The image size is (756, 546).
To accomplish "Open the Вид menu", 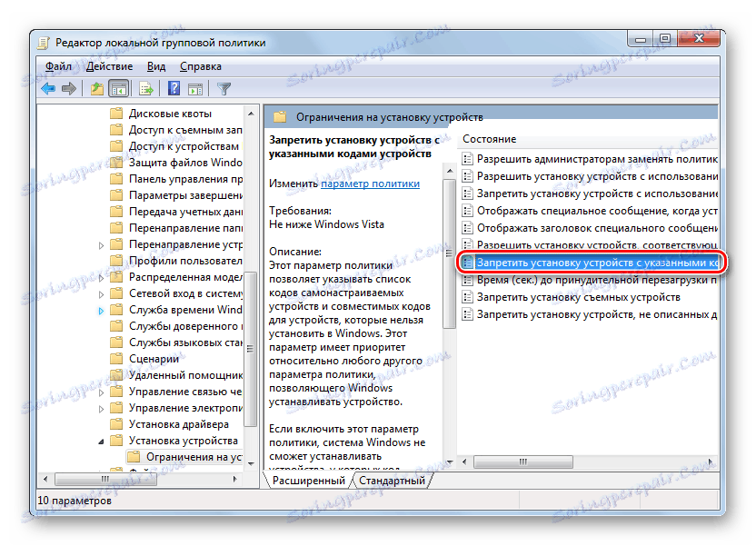I will tap(156, 66).
